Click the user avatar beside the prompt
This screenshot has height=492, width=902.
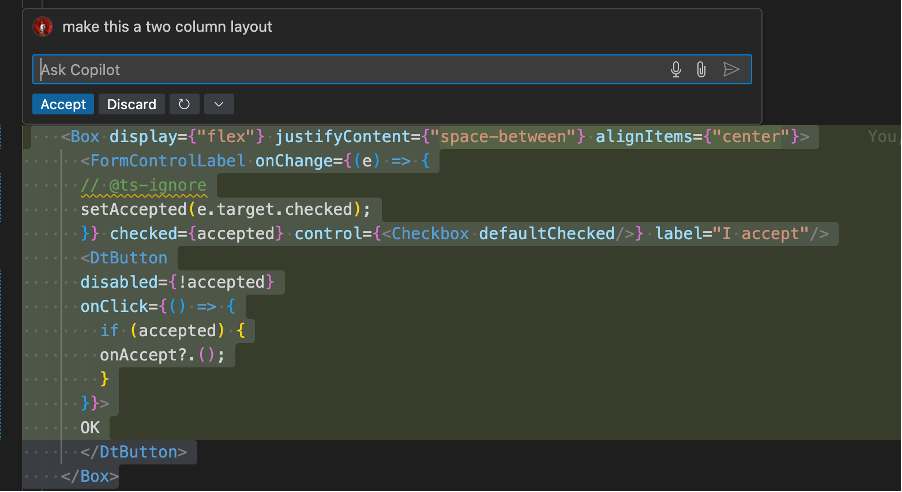(x=42, y=27)
